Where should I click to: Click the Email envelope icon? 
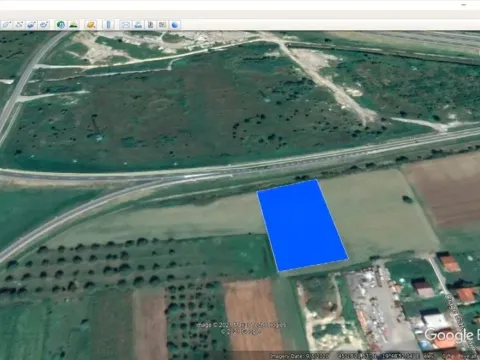tap(125, 25)
